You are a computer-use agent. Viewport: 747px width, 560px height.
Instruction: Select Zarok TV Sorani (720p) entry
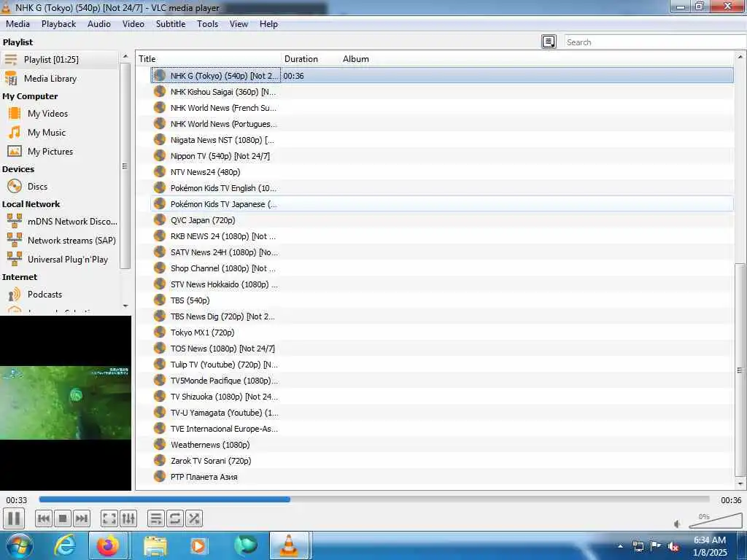click(x=442, y=461)
